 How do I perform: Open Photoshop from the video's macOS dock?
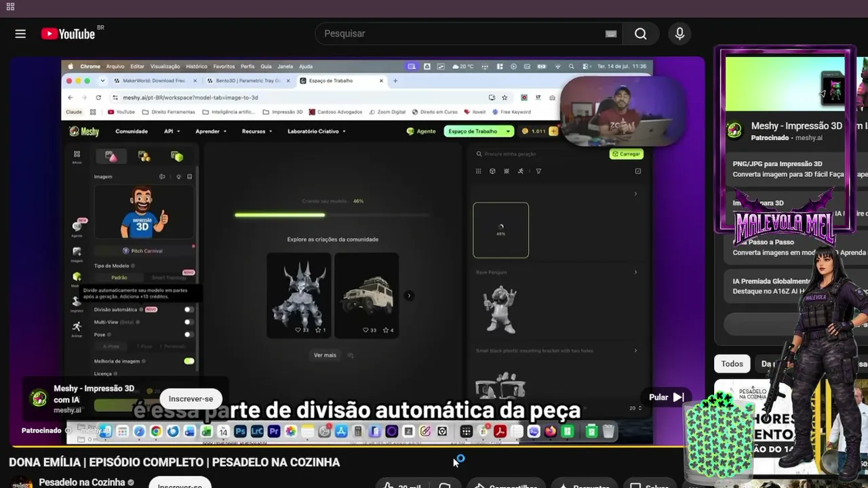[240, 432]
